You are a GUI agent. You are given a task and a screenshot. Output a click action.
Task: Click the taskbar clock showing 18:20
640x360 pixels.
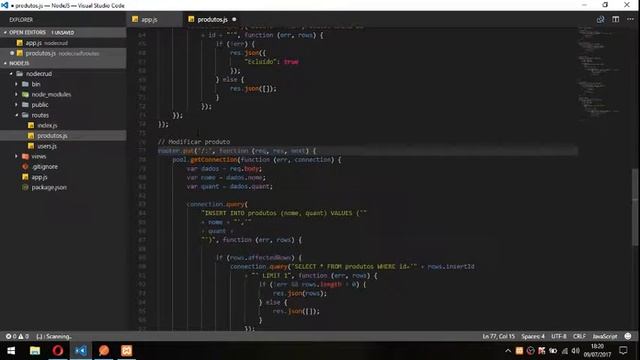[597, 351]
